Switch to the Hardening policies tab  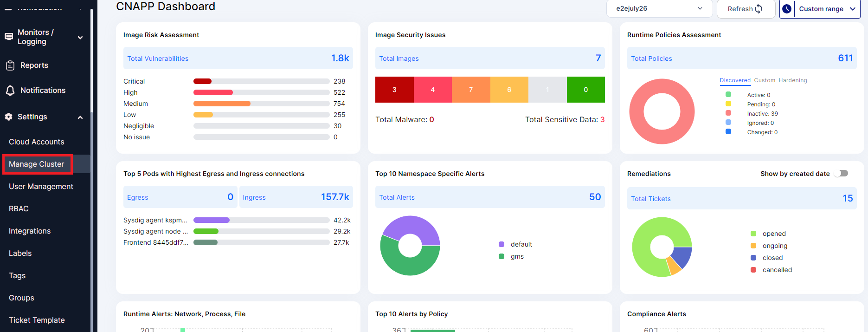pos(792,80)
